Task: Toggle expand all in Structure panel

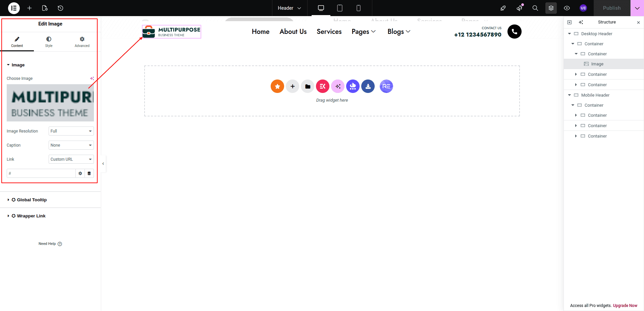Action: [570, 22]
